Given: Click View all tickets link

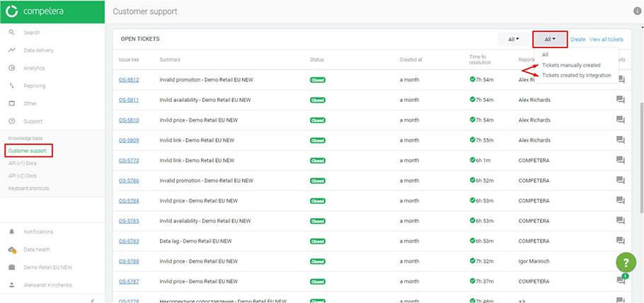Looking at the screenshot, I should tap(606, 40).
